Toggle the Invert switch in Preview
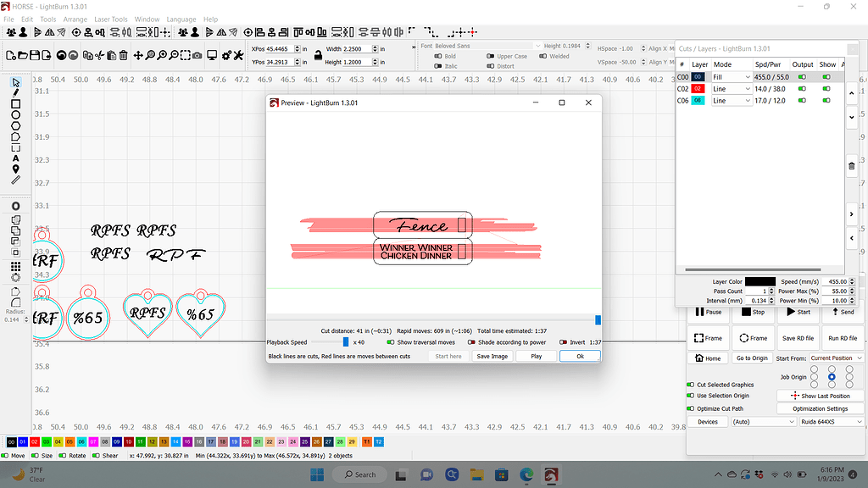 tap(564, 342)
